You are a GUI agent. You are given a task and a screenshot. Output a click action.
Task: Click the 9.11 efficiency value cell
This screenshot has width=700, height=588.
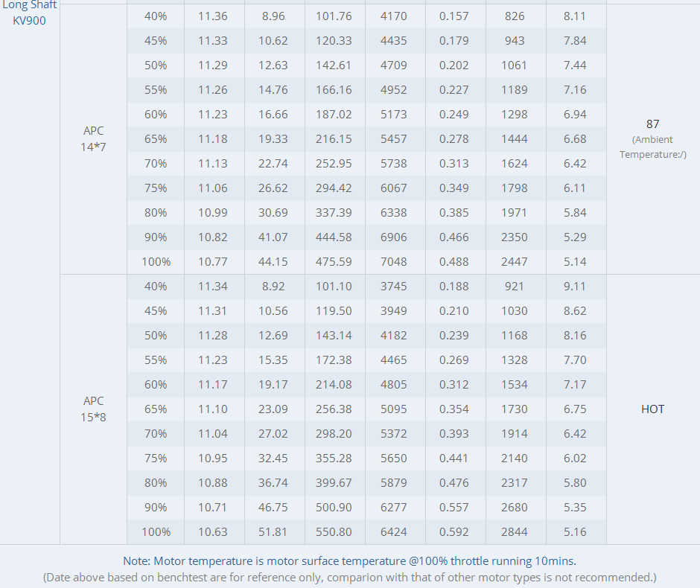pos(576,287)
